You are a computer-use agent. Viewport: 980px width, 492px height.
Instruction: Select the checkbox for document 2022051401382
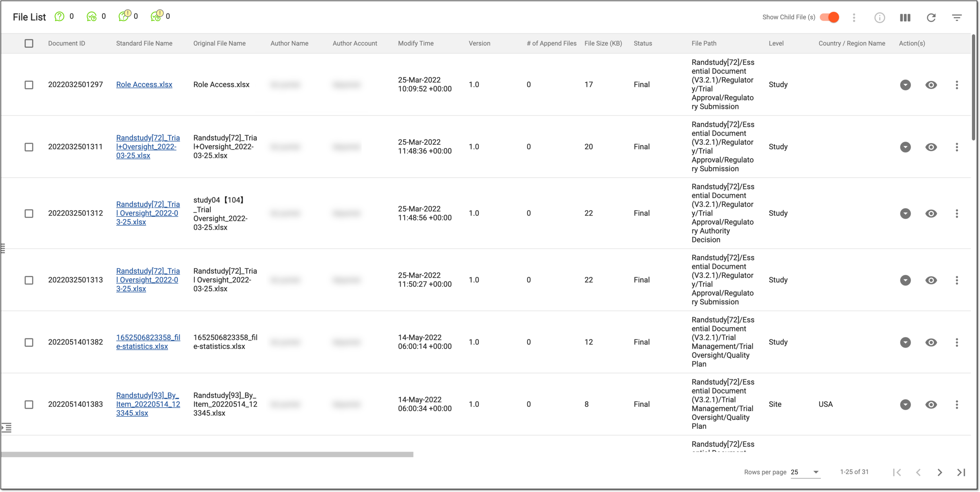point(29,343)
